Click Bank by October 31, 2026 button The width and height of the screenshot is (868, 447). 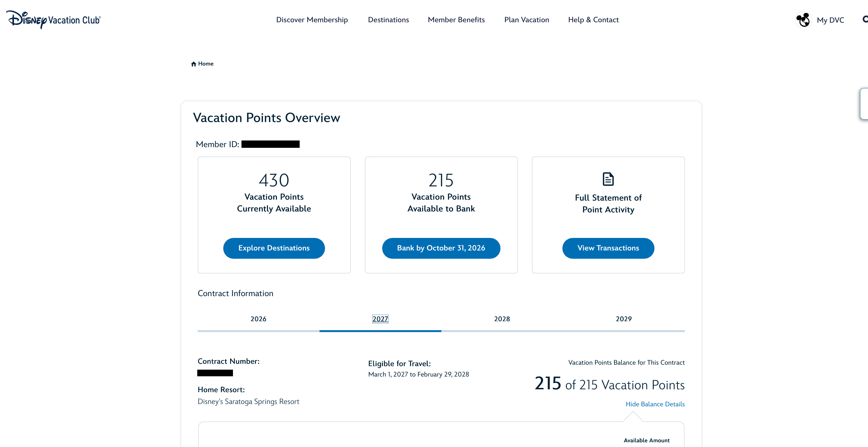tap(441, 248)
